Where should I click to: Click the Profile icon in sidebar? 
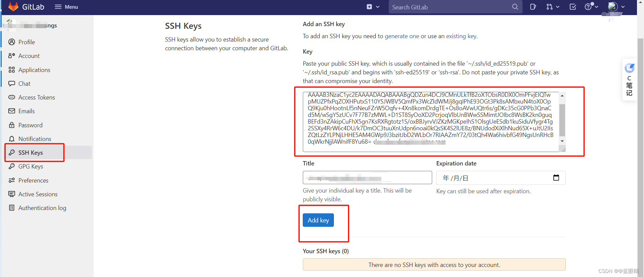click(x=12, y=42)
